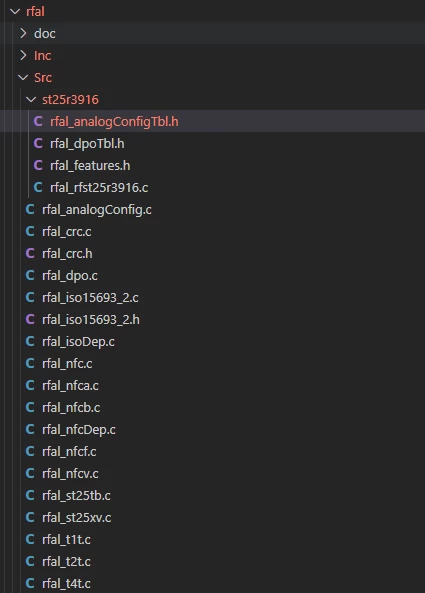Image resolution: width=425 pixels, height=593 pixels.
Task: Open file rfal_dpo.c
Action: [x=70, y=275]
